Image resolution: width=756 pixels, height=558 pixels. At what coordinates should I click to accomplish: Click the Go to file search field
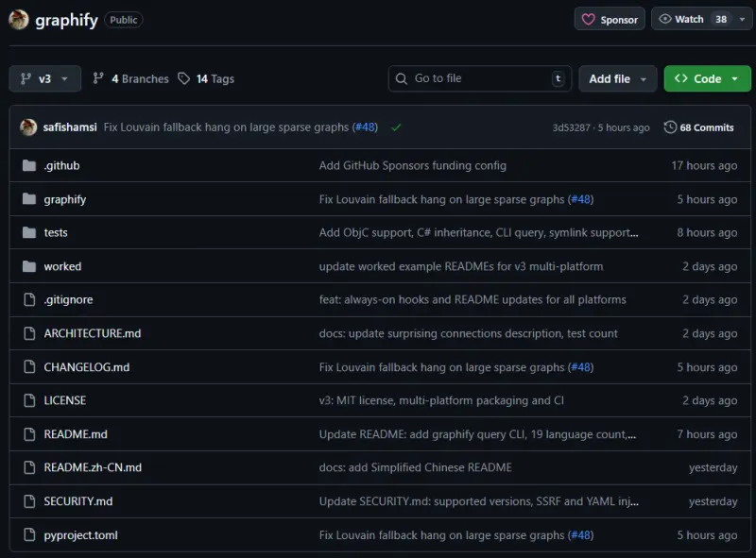point(479,78)
